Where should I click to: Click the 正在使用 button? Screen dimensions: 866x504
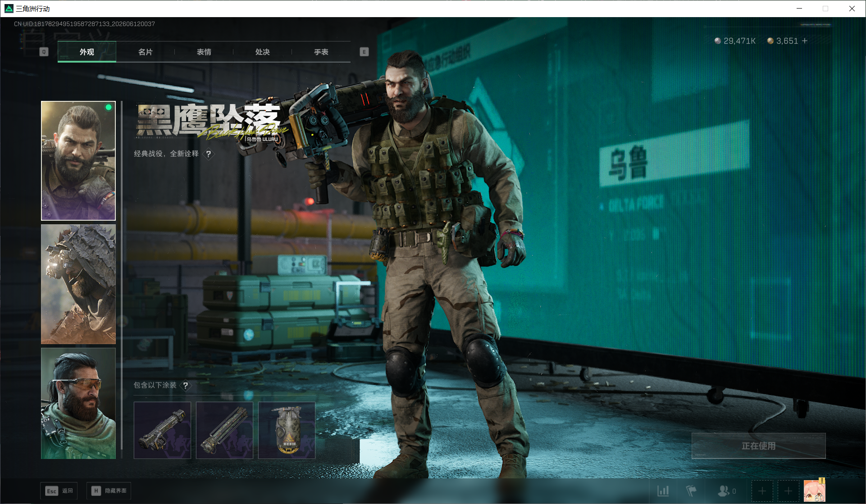click(x=758, y=446)
